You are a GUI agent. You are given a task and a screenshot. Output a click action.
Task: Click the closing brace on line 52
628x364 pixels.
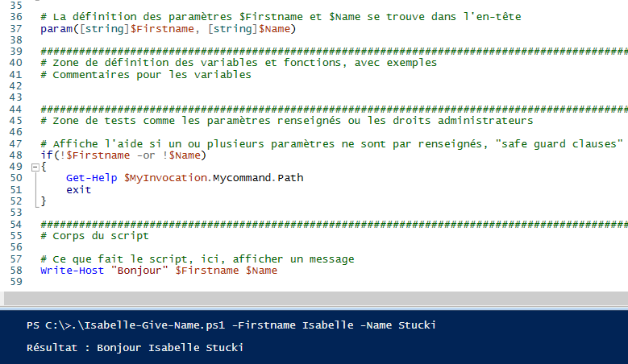[x=44, y=201]
